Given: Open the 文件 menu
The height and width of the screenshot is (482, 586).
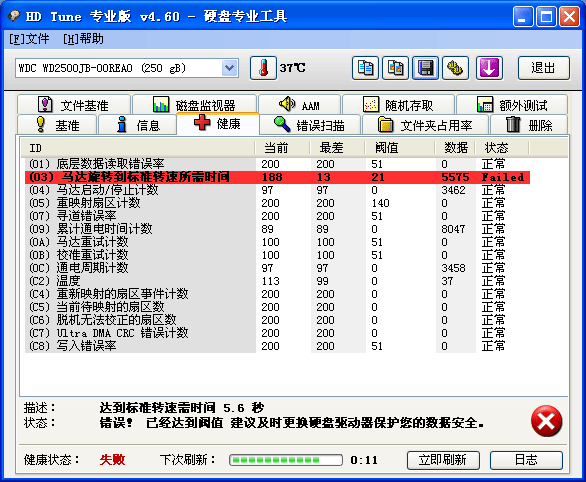Looking at the screenshot, I should (29, 39).
